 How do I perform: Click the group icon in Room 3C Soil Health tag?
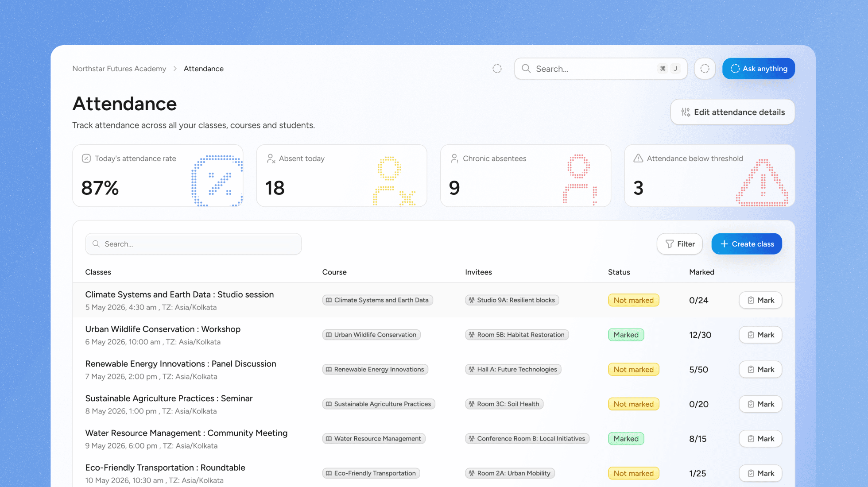tap(472, 404)
